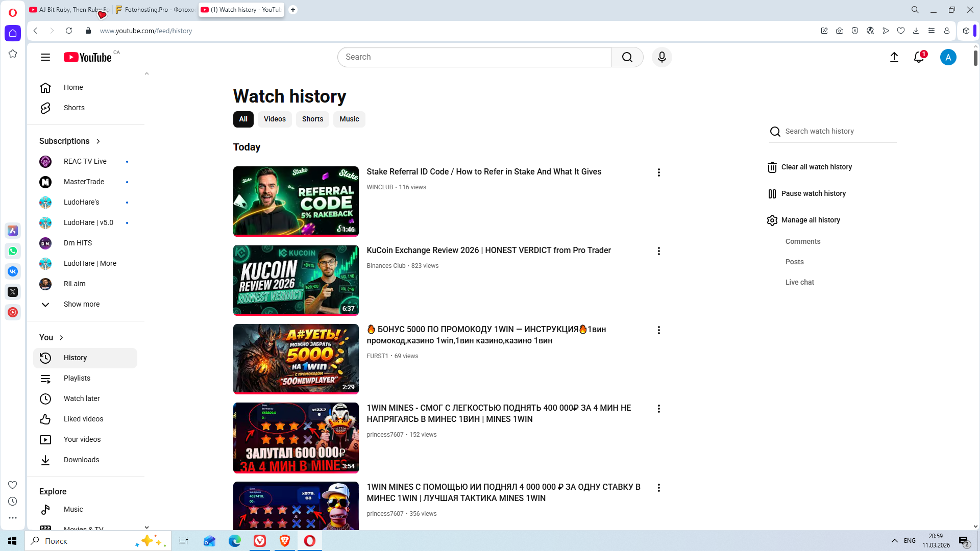
Task: Select the Videos filter chip
Action: click(x=275, y=119)
